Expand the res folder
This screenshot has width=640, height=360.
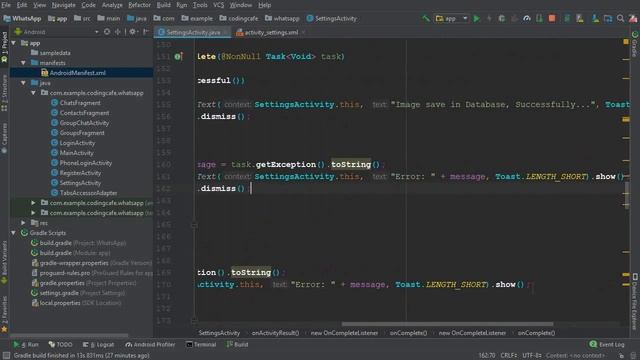[x=23, y=223]
